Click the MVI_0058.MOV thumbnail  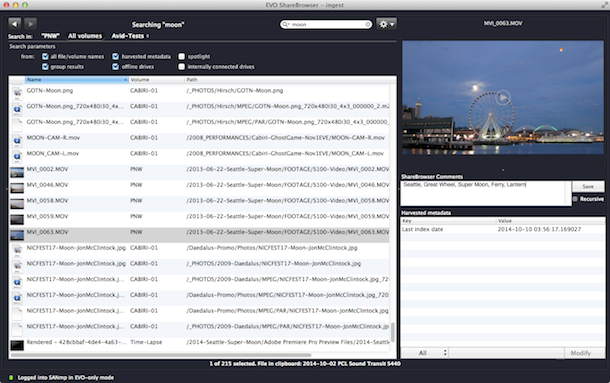click(x=17, y=203)
